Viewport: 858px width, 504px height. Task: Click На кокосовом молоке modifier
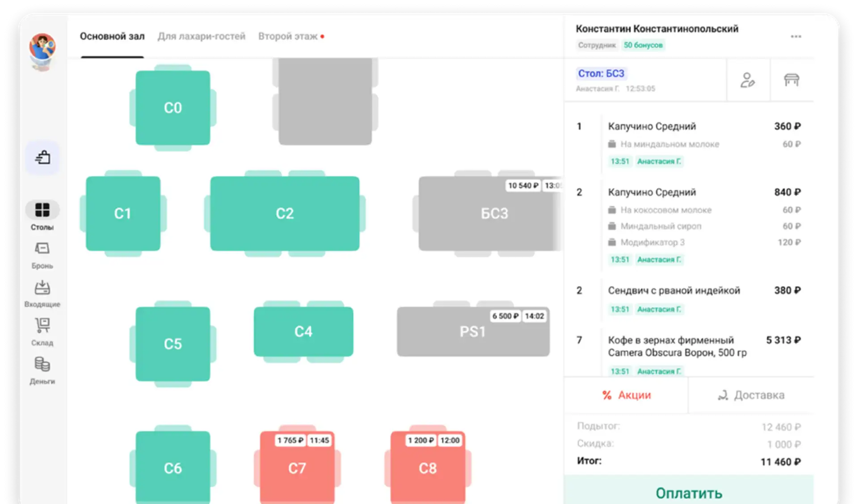coord(704,210)
